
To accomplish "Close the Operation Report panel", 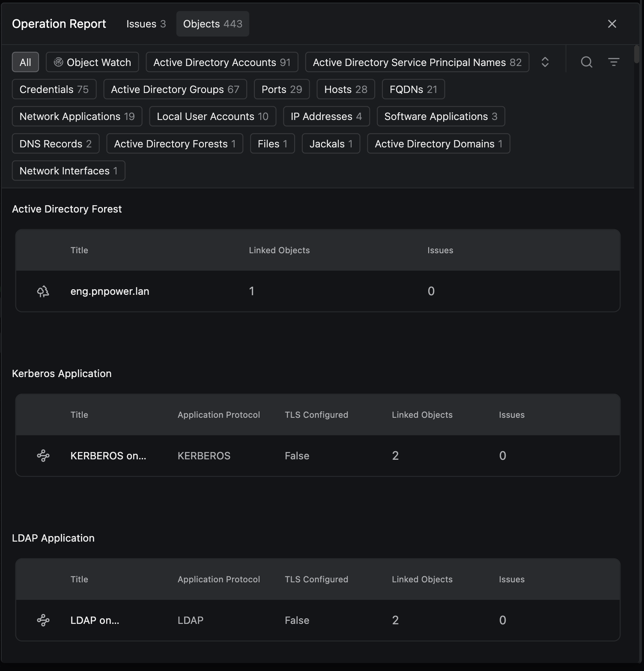I will 612,24.
